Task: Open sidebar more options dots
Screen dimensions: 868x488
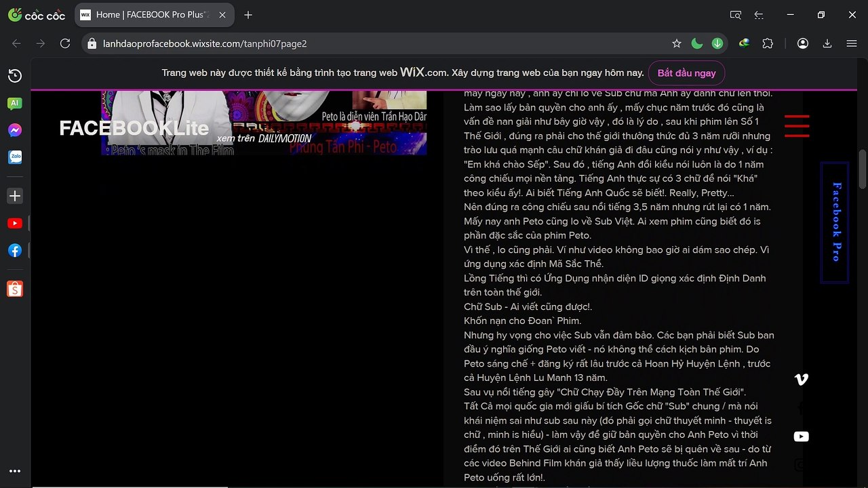Action: 15,471
